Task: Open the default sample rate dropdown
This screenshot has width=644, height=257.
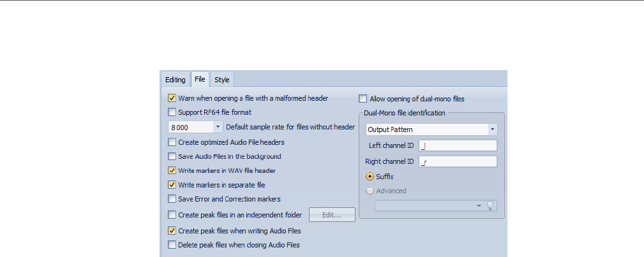Action: tap(218, 127)
